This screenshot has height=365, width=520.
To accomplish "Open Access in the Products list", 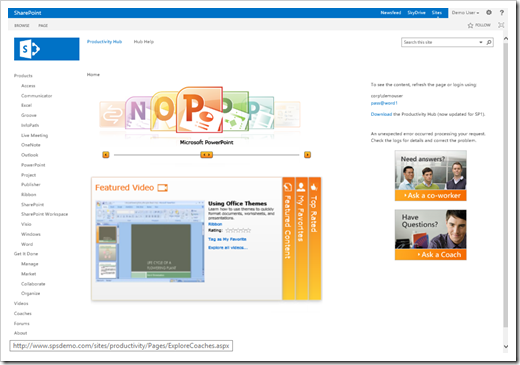I will (28, 86).
